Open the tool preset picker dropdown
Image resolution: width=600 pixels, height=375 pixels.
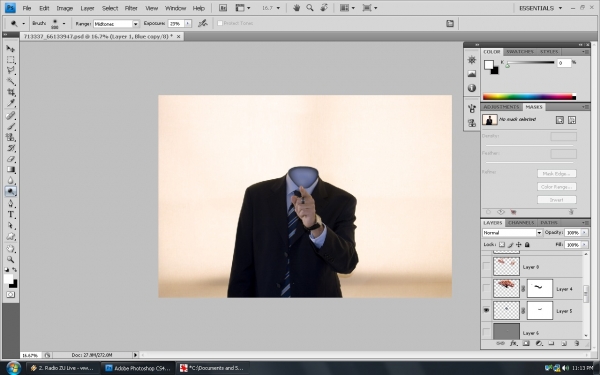[23, 24]
